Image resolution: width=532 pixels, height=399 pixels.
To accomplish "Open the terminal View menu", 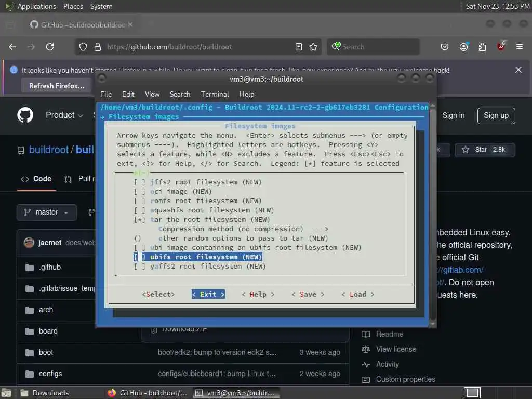I will click(x=152, y=95).
